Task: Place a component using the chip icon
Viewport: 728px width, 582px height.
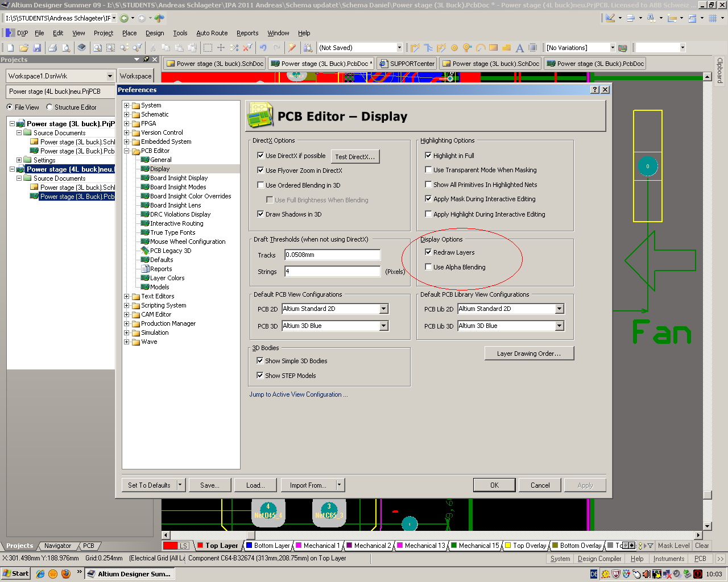Action: tap(533, 48)
